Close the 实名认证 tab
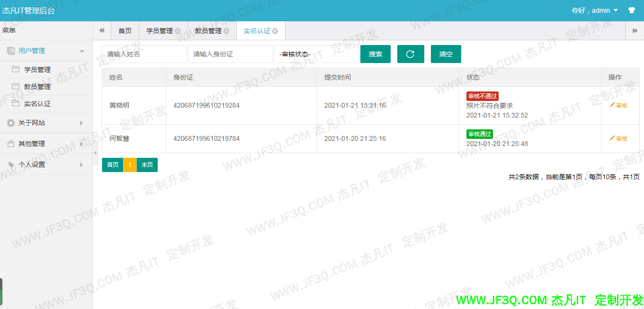Screen dimensions: 644x309 (x=275, y=31)
